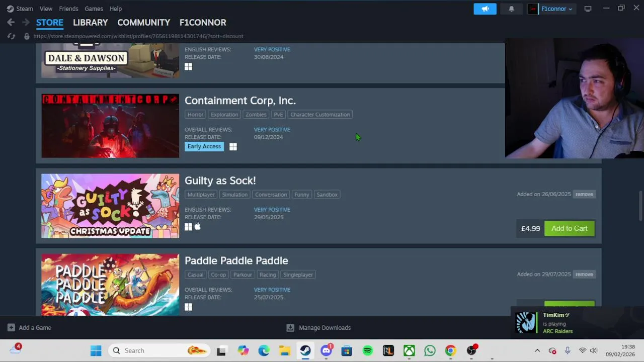Click the Paddle Paddle Paddle title
This screenshot has width=644, height=362.
pyautogui.click(x=236, y=260)
